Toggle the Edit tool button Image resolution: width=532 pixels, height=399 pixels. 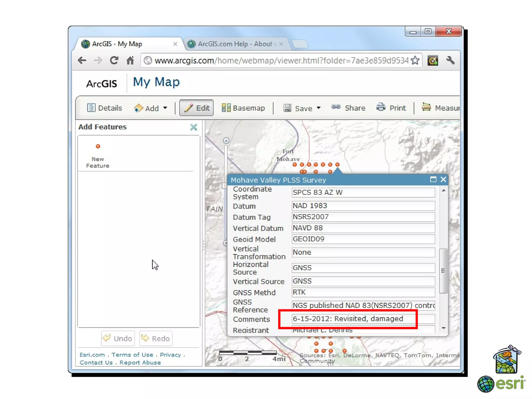(x=196, y=108)
